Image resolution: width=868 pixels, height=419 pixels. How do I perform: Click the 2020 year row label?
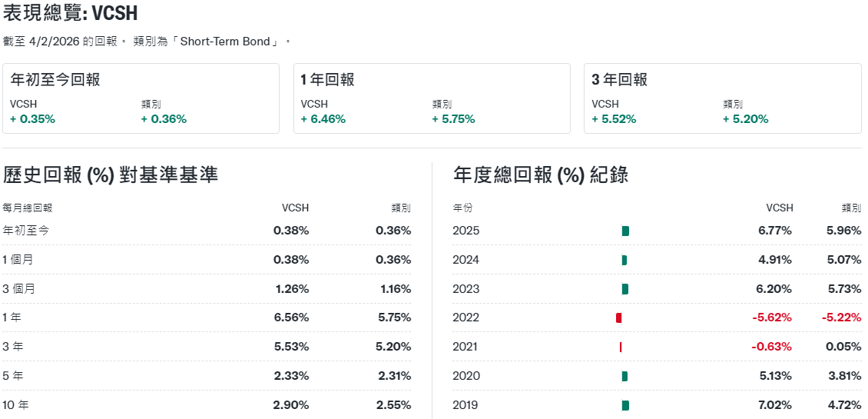[x=465, y=376]
